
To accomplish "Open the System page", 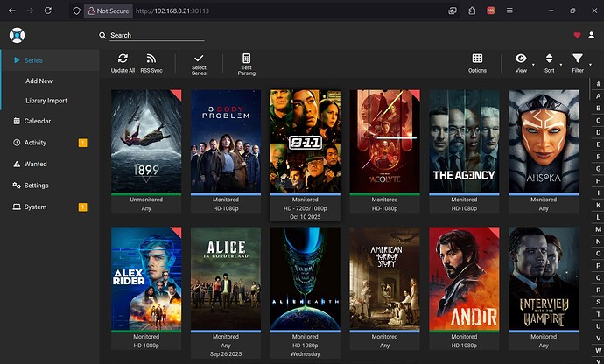I will click(x=35, y=206).
